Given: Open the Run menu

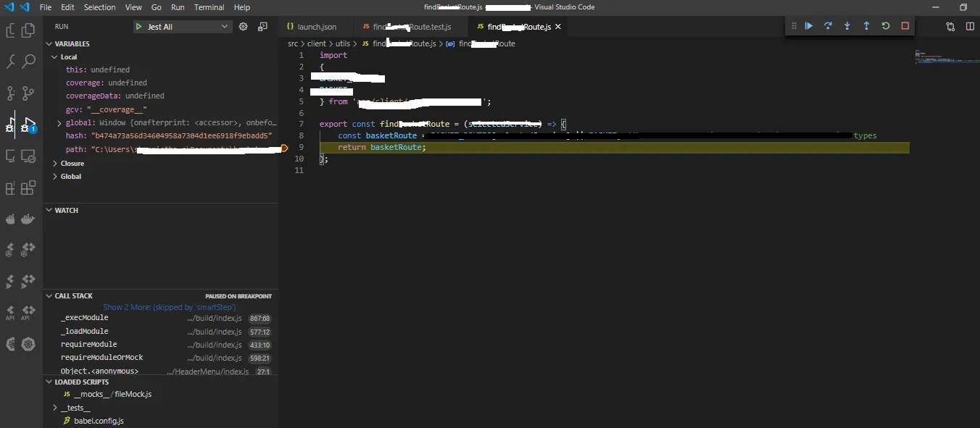Looking at the screenshot, I should point(178,7).
